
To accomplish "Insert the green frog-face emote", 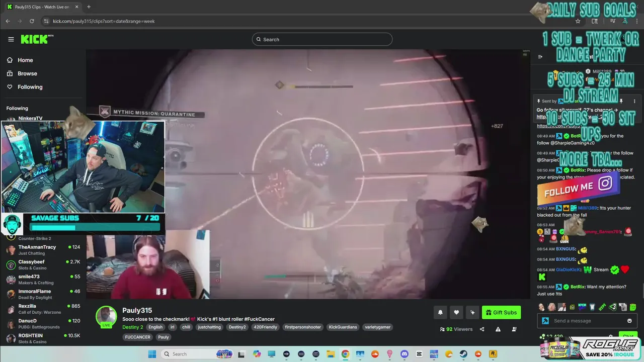I will 633,307.
